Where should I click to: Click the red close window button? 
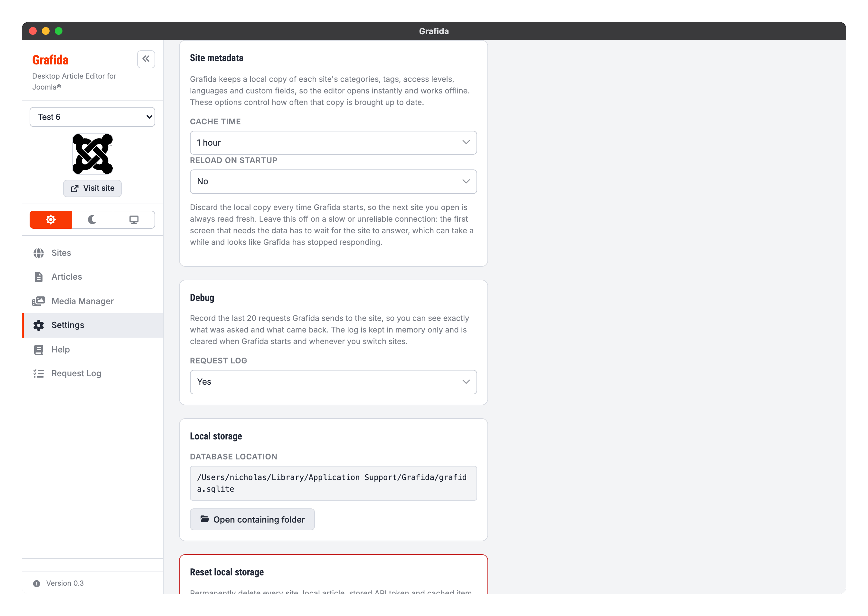[33, 31]
